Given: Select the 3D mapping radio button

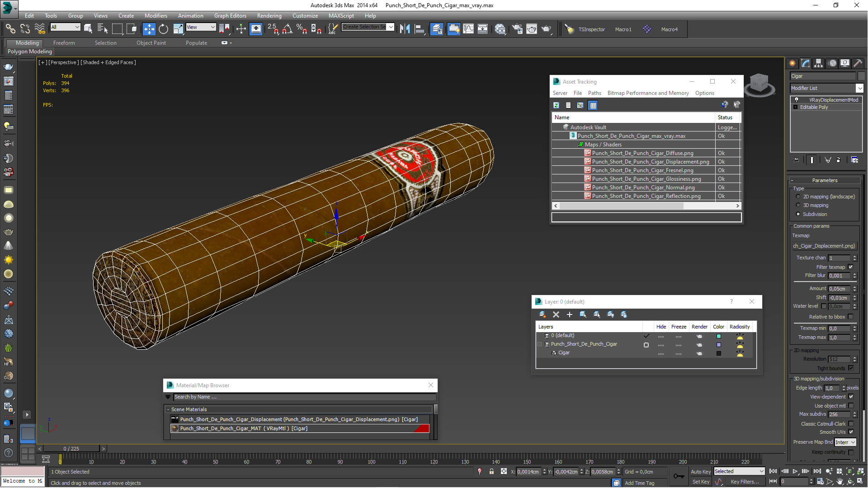Looking at the screenshot, I should [x=798, y=205].
